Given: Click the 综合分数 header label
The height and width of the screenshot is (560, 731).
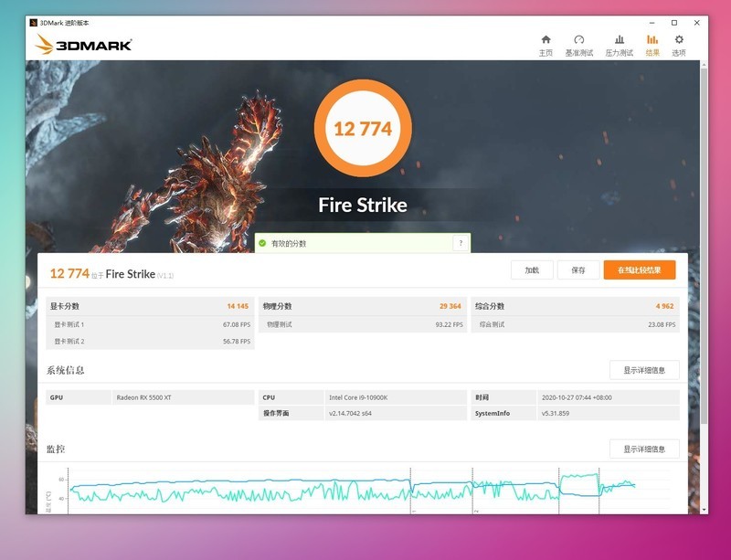Looking at the screenshot, I should 490,306.
